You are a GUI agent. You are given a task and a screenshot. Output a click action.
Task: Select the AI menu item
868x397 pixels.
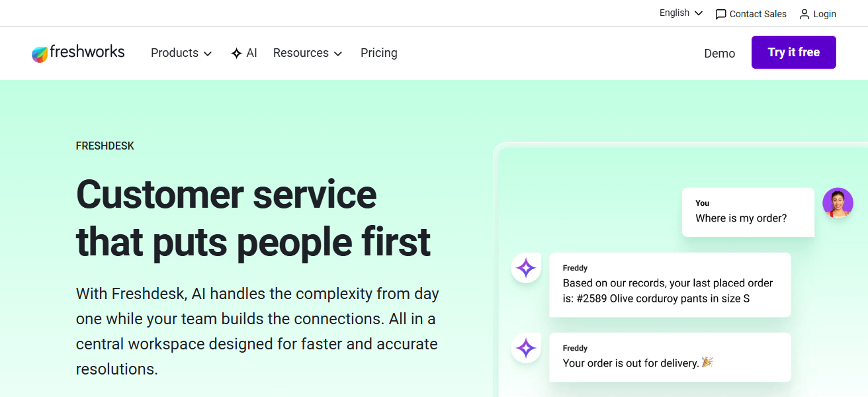244,52
